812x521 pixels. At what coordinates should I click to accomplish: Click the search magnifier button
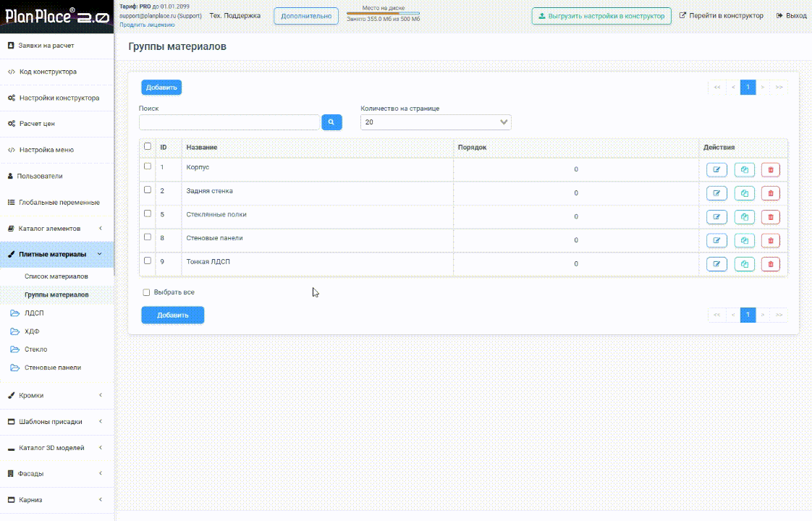(x=331, y=122)
